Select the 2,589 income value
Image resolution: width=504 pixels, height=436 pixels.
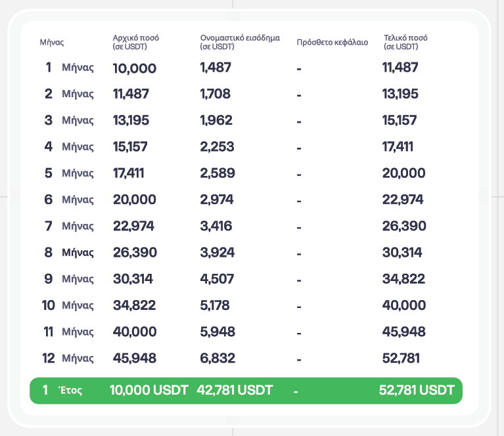(x=217, y=173)
